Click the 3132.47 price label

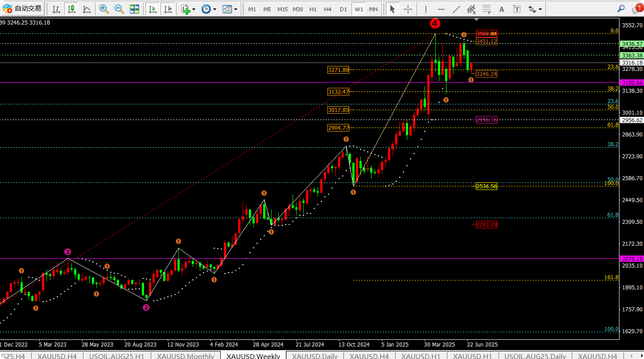pyautogui.click(x=339, y=91)
